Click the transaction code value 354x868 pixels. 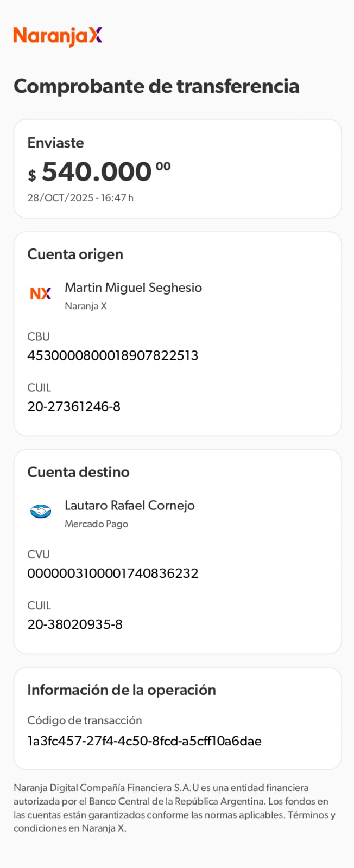pyautogui.click(x=144, y=741)
